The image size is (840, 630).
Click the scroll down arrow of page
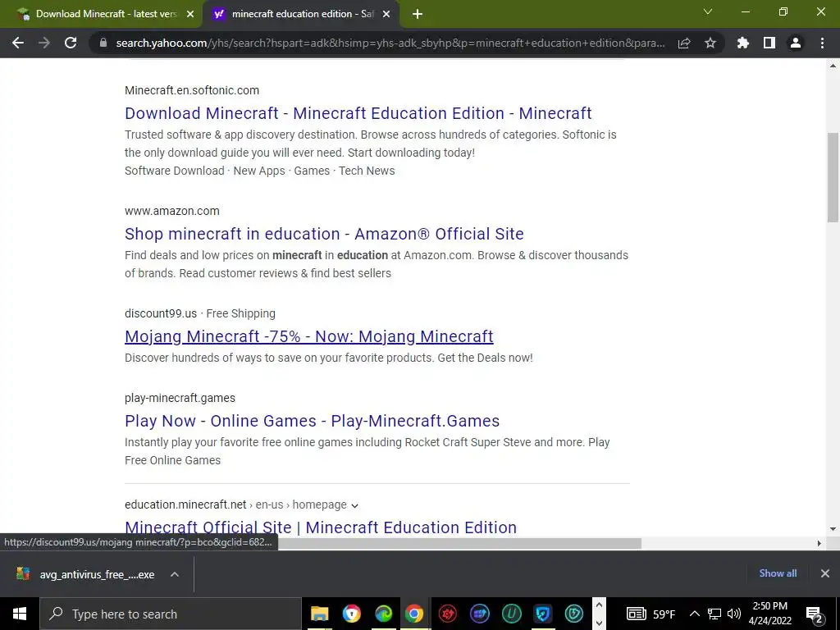833,529
